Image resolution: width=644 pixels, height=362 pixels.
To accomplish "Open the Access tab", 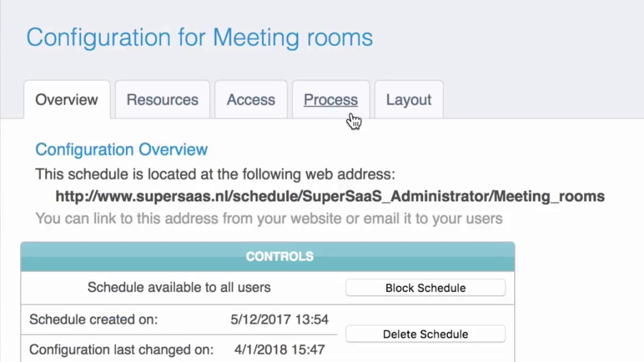I will [x=251, y=100].
